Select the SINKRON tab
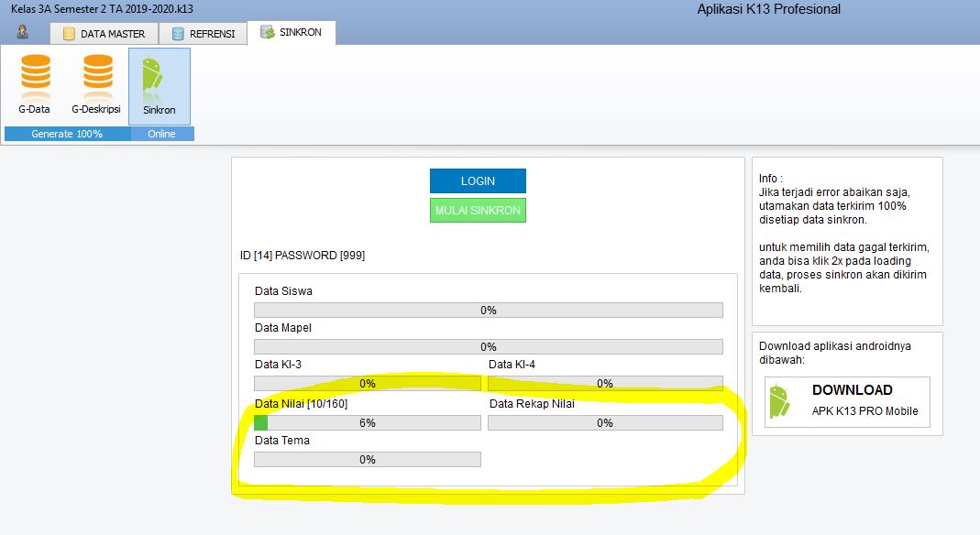This screenshot has height=535, width=980. click(x=291, y=32)
